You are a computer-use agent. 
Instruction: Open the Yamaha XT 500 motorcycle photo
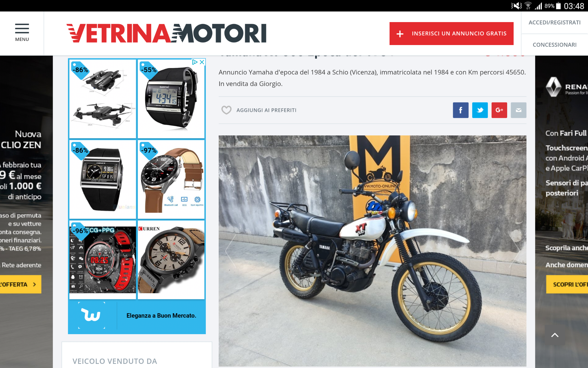click(x=372, y=251)
